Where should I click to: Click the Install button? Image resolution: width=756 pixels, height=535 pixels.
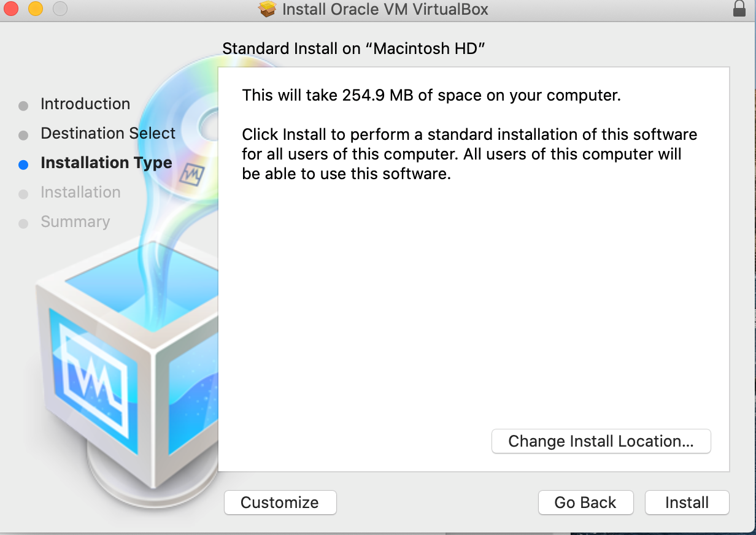coord(687,502)
